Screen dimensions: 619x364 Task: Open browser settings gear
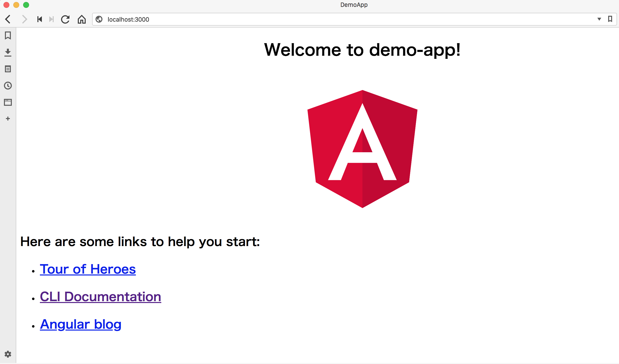8,354
